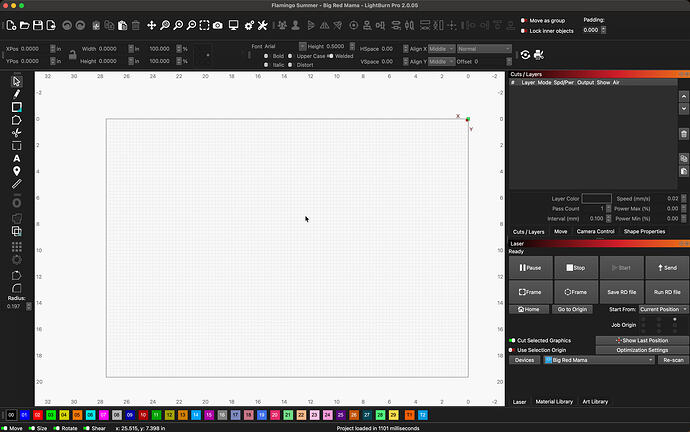This screenshot has width=690, height=432.
Task: Select the Polygon tool
Action: pos(17,120)
